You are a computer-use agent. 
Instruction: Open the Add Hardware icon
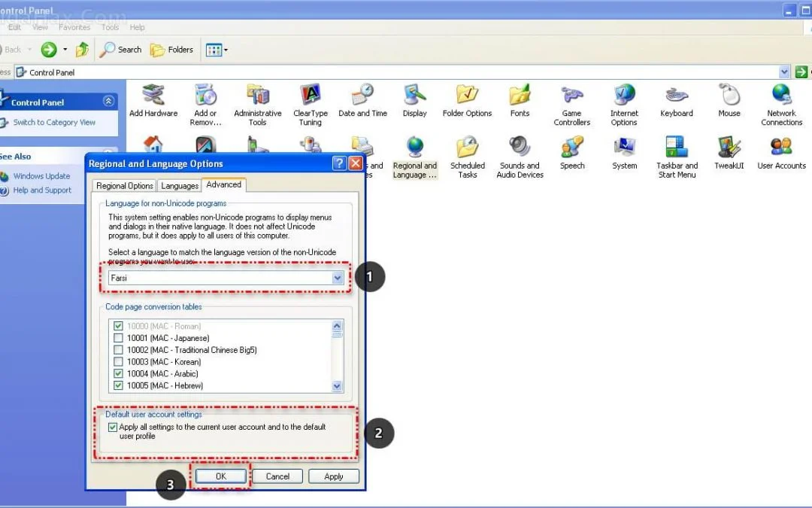(153, 96)
